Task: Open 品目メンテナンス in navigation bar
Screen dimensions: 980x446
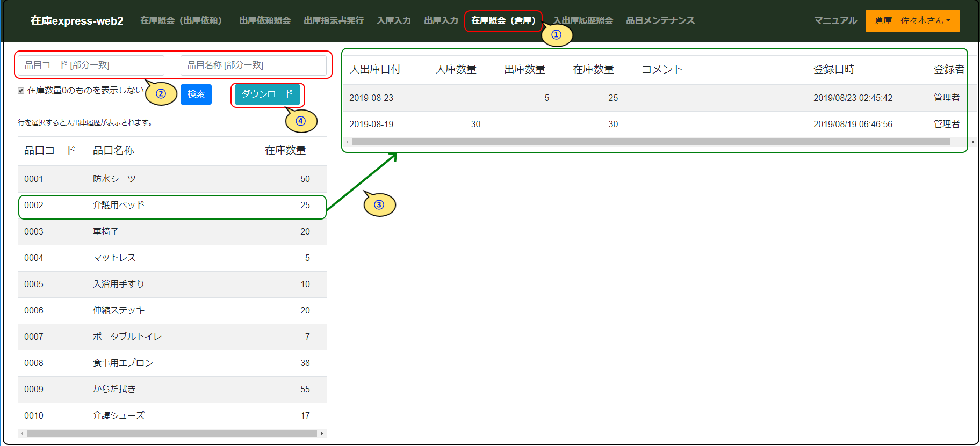Action: click(660, 21)
